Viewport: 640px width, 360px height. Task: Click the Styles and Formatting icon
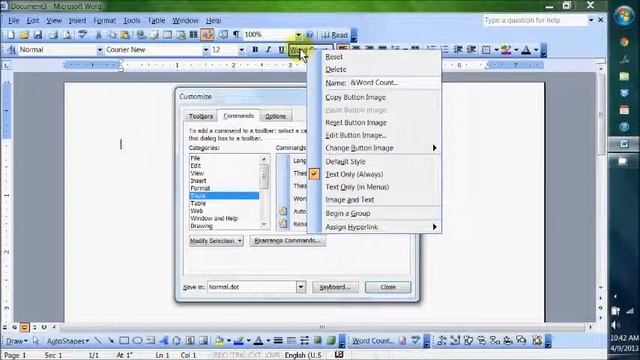point(11,50)
